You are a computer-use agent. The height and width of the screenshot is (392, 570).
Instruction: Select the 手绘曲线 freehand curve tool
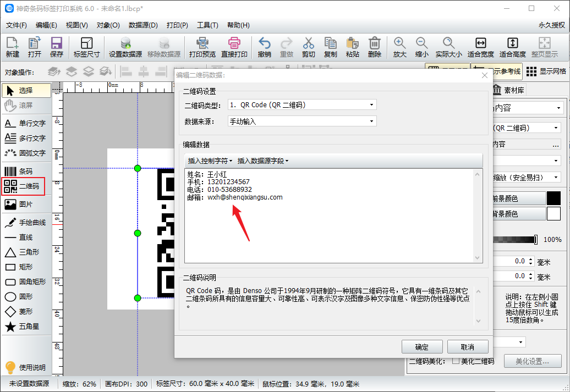click(26, 223)
